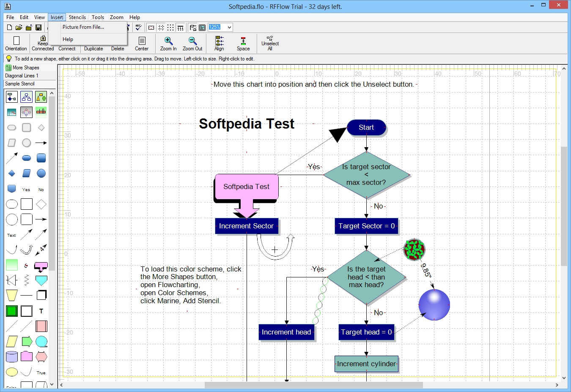Run the spell check tool
571x392 pixels.
(x=138, y=27)
